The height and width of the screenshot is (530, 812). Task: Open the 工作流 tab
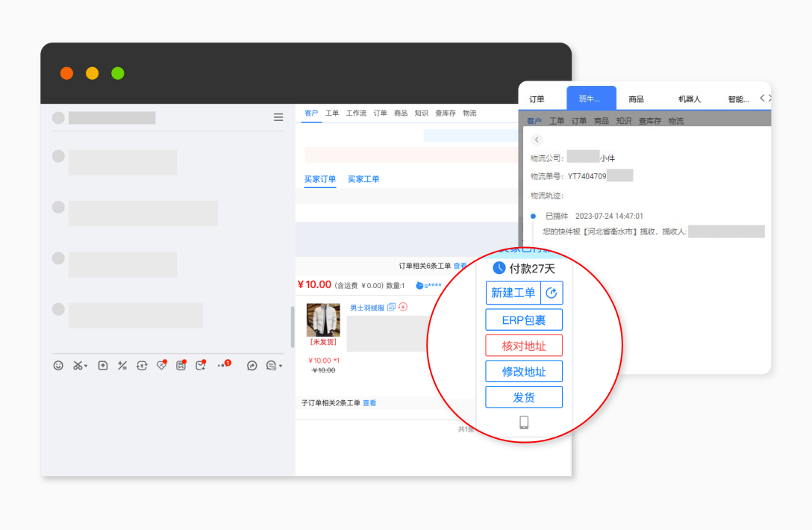[356, 113]
